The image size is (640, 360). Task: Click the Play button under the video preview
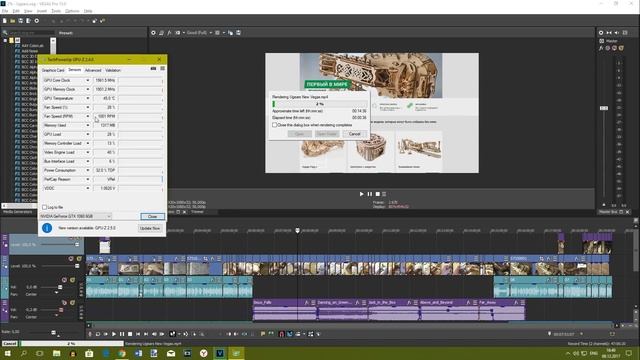pos(361,194)
